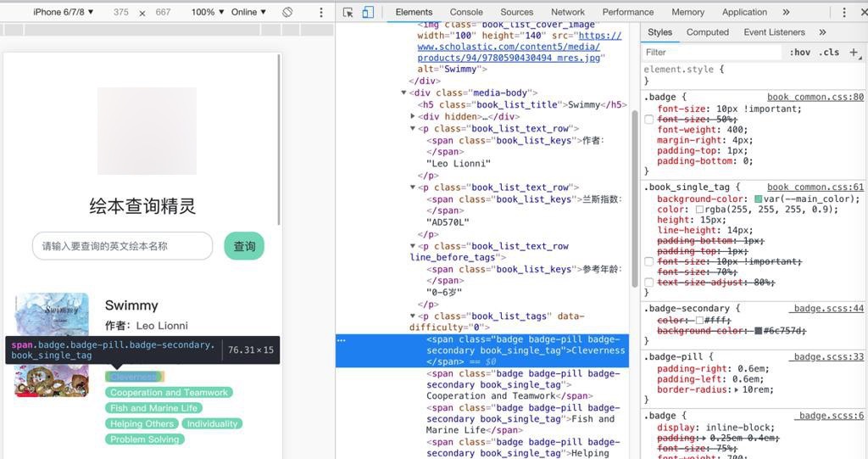The height and width of the screenshot is (459, 868).
Task: Collapse the line_before_tags p node
Action: click(x=413, y=246)
